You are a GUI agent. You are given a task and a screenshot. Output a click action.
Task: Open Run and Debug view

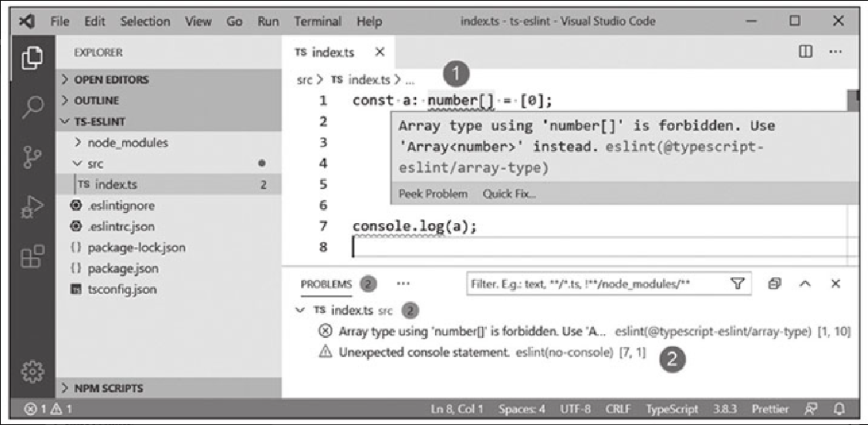pyautogui.click(x=32, y=207)
